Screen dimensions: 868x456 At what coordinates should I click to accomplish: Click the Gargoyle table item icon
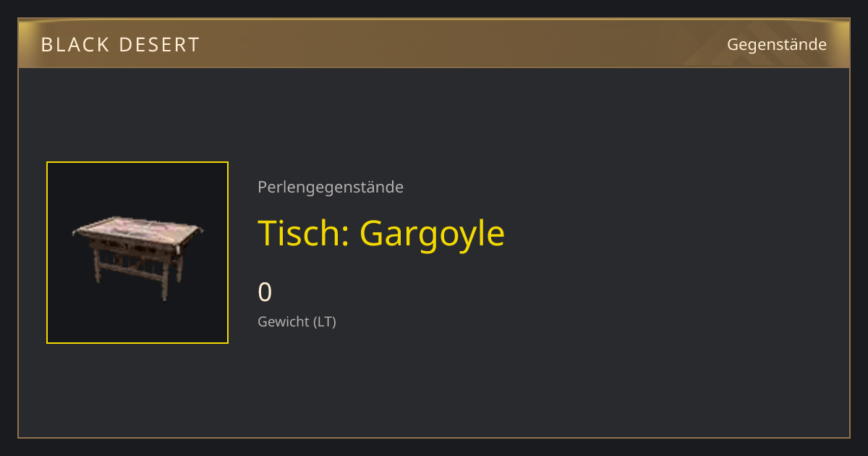click(x=137, y=253)
